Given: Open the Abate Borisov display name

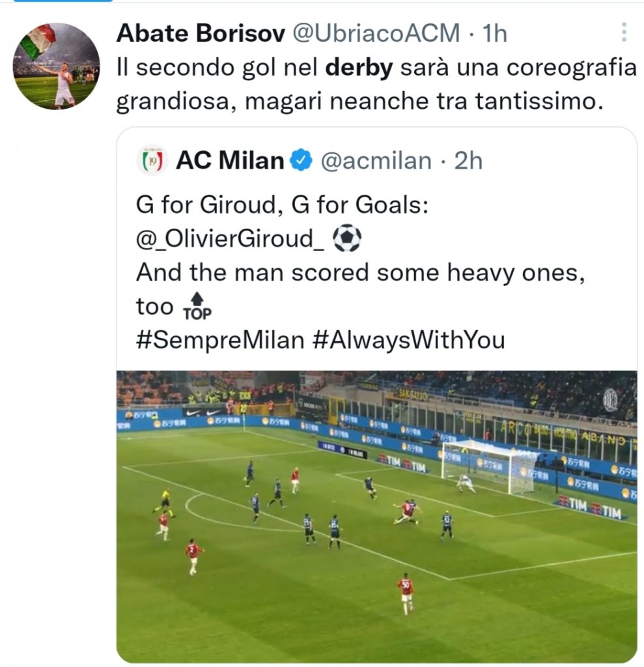Looking at the screenshot, I should coord(200,33).
